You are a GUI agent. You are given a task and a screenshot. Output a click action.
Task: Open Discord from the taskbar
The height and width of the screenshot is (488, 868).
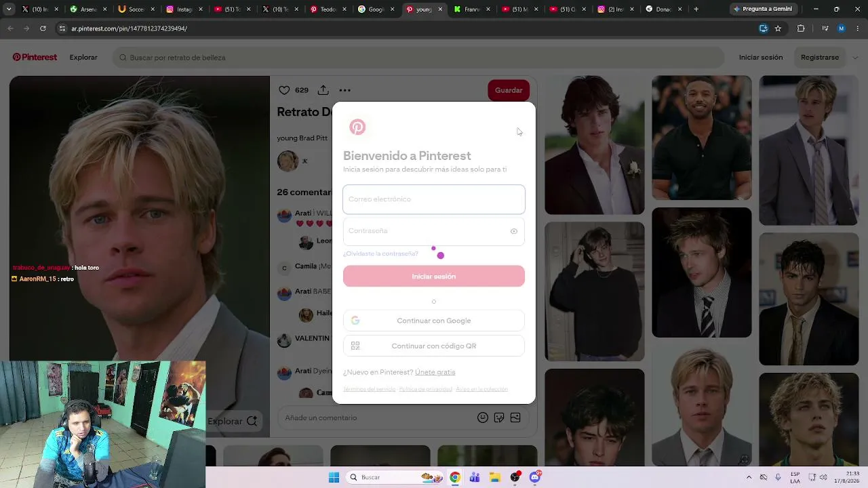[535, 477]
